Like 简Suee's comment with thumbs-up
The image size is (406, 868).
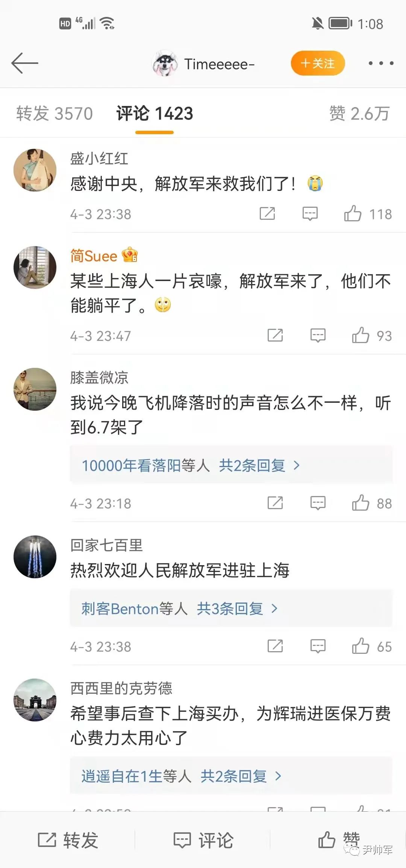click(x=360, y=335)
